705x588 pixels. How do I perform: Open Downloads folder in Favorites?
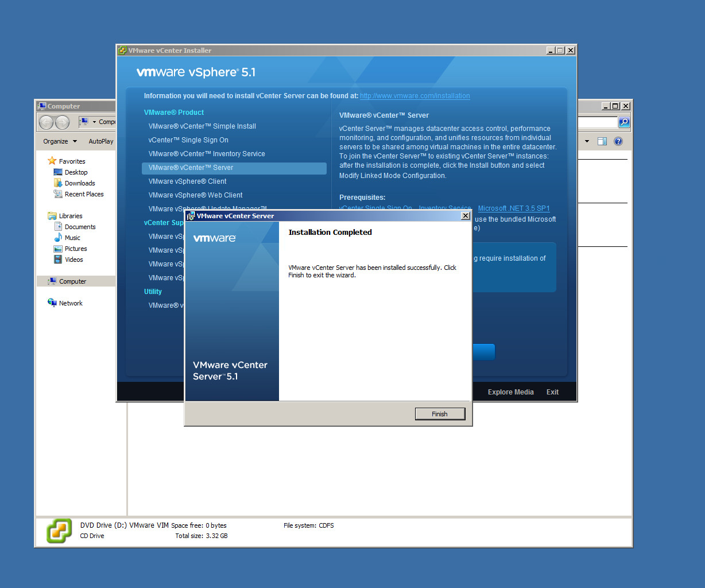pos(79,183)
